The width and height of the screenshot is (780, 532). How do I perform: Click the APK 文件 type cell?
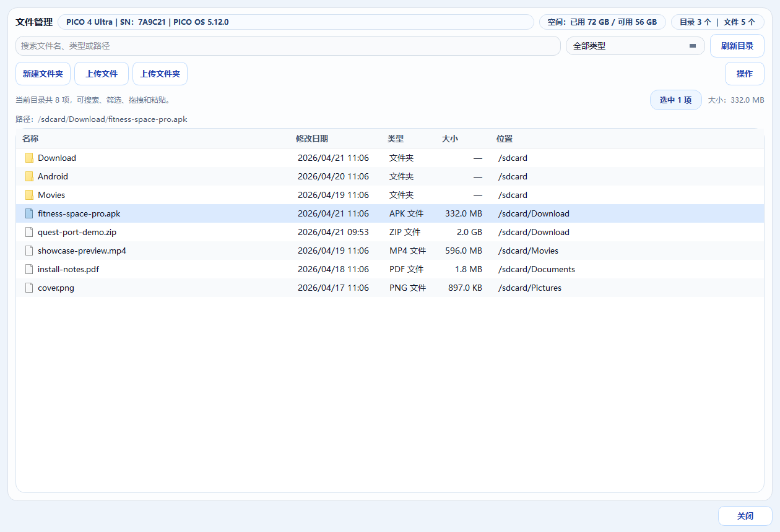pos(407,213)
